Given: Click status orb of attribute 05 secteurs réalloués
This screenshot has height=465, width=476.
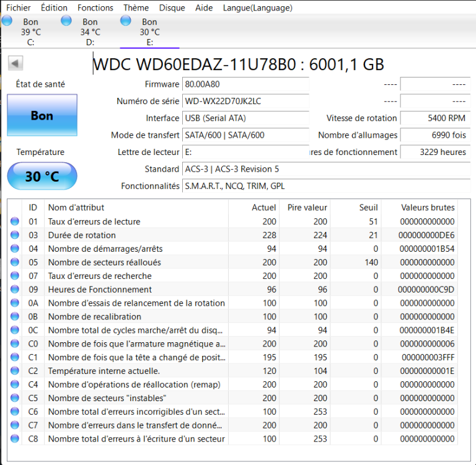Looking at the screenshot, I should click(15, 262).
